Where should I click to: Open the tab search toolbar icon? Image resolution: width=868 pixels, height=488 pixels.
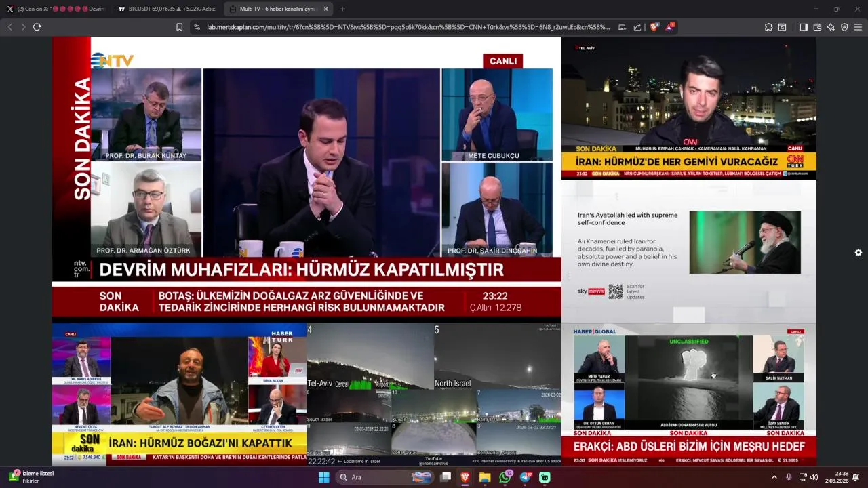pos(782,27)
